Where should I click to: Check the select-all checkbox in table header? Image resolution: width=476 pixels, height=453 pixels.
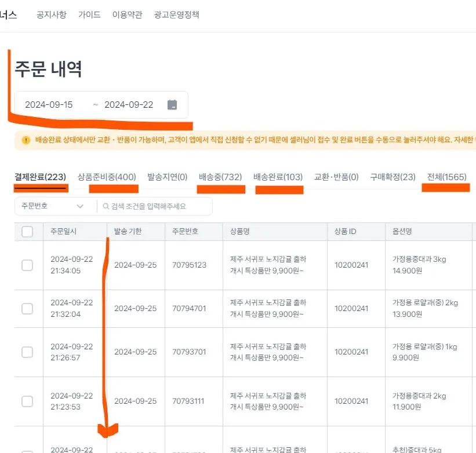[27, 231]
